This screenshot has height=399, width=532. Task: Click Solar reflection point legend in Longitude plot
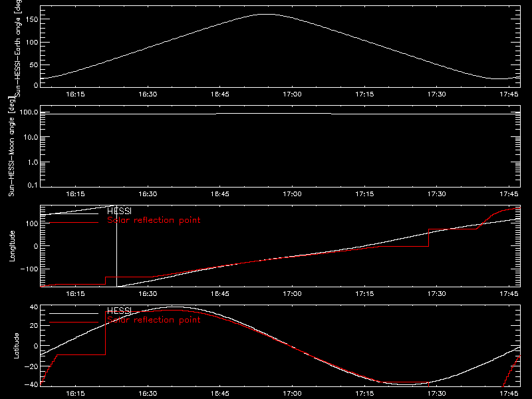[154, 220]
